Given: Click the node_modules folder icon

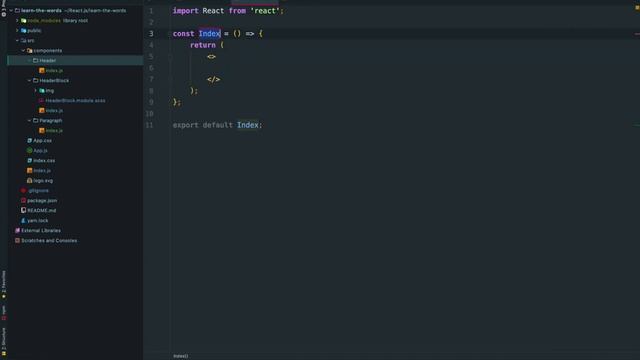Looking at the screenshot, I should 24,20.
